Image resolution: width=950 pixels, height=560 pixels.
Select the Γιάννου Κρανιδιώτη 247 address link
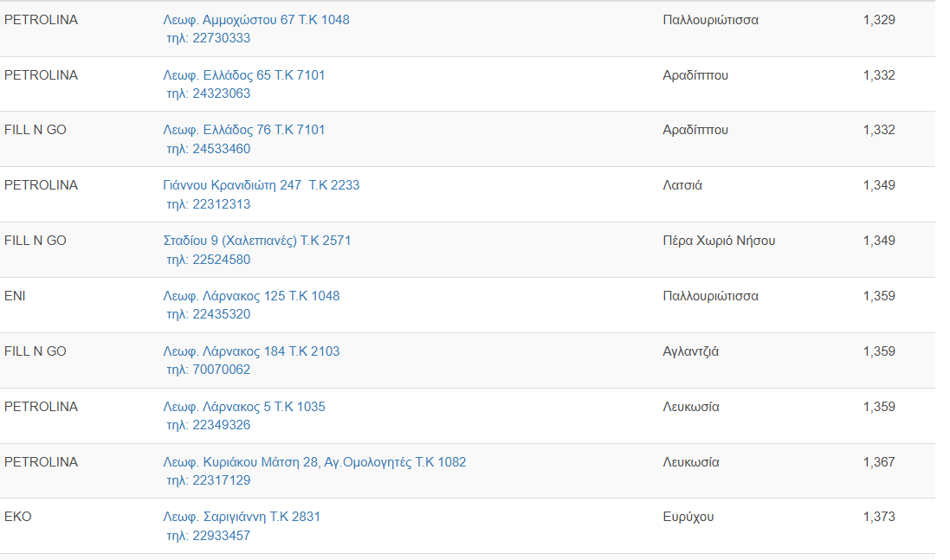click(261, 185)
